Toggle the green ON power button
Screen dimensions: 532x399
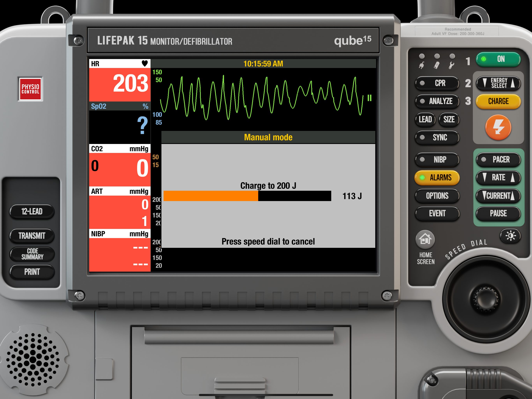pos(498,59)
